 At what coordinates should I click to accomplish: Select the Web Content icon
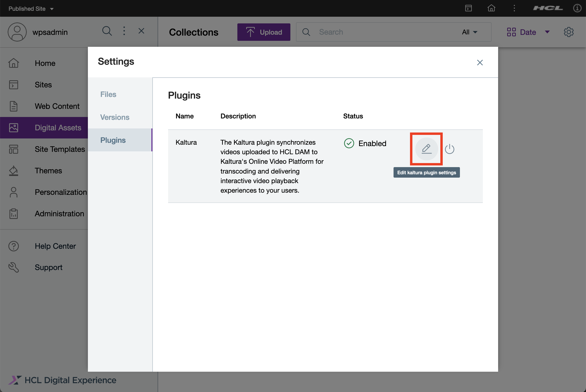click(13, 106)
